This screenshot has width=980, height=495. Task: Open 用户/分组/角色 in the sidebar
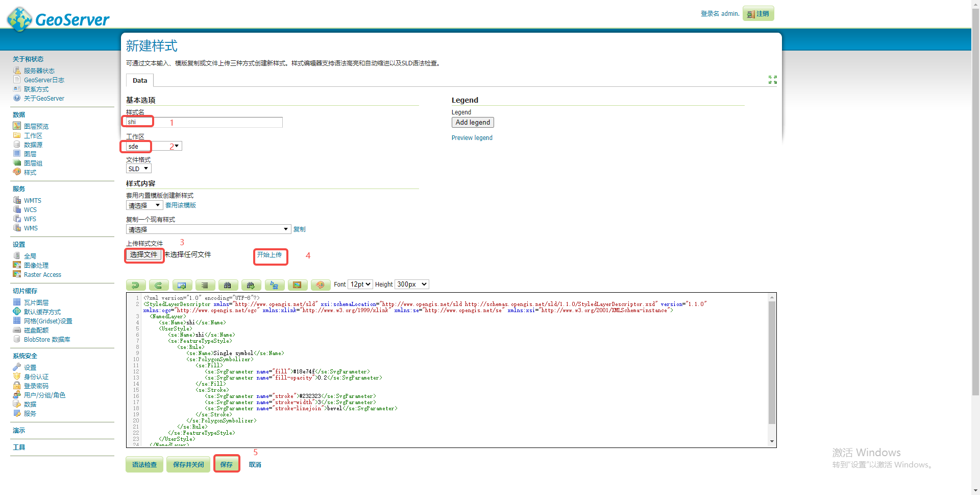pos(44,395)
